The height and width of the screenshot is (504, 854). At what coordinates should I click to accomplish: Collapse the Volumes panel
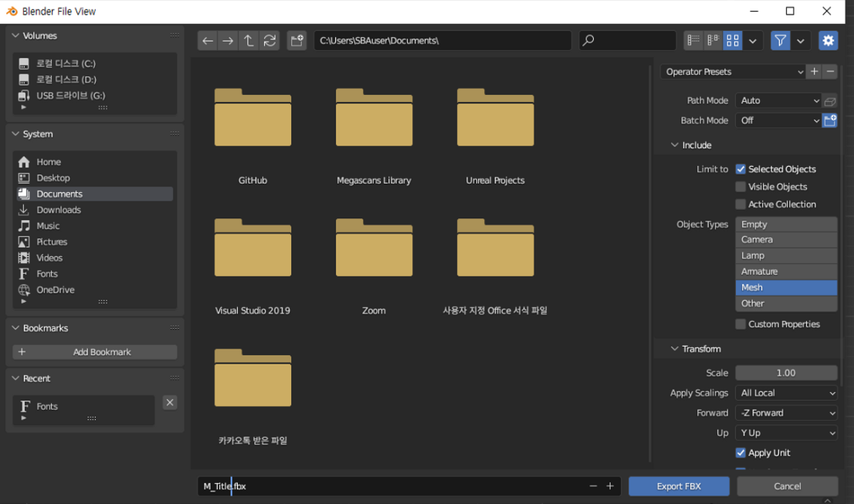tap(15, 36)
